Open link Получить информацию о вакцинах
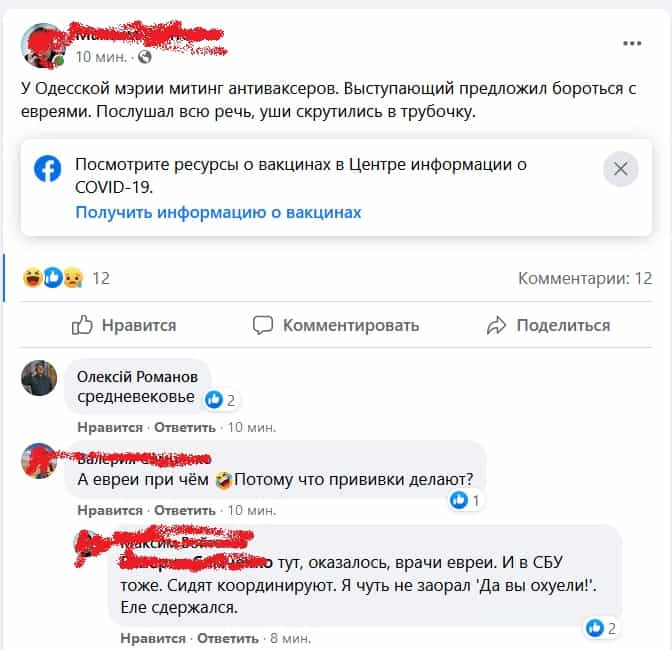 pos(219,213)
